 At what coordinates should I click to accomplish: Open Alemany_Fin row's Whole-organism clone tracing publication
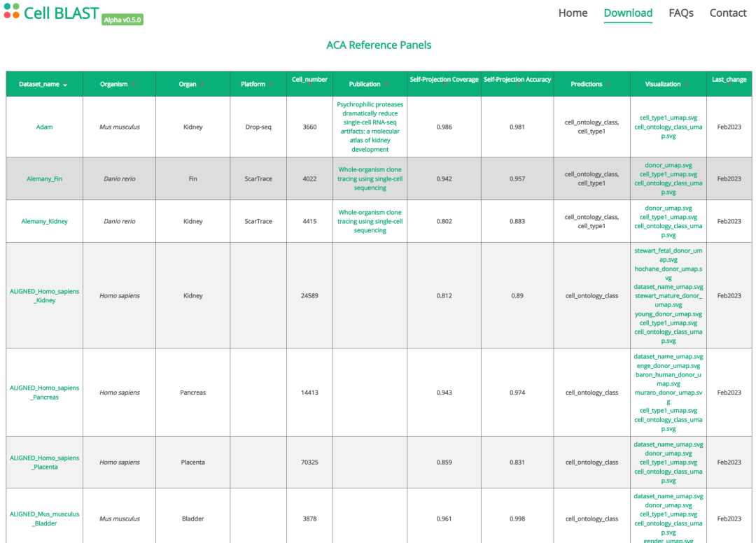pyautogui.click(x=370, y=178)
